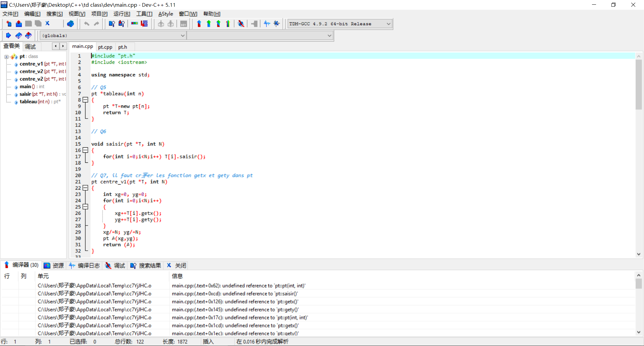Select the 查看类 left panel tab

click(x=11, y=46)
